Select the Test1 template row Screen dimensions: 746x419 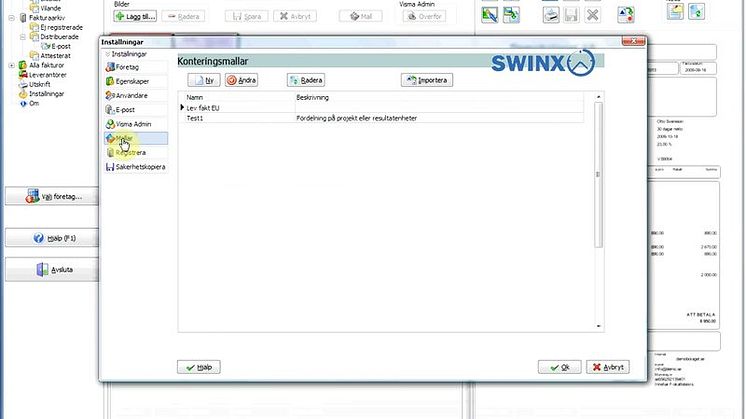pyautogui.click(x=381, y=118)
